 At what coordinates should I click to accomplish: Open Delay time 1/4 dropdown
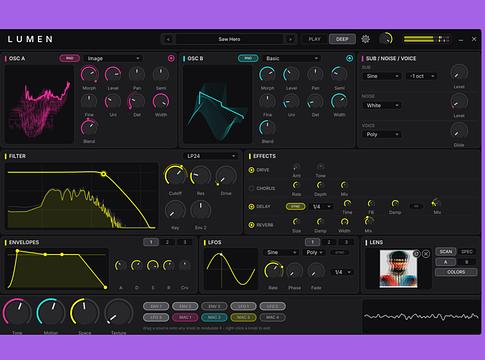pyautogui.click(x=322, y=207)
